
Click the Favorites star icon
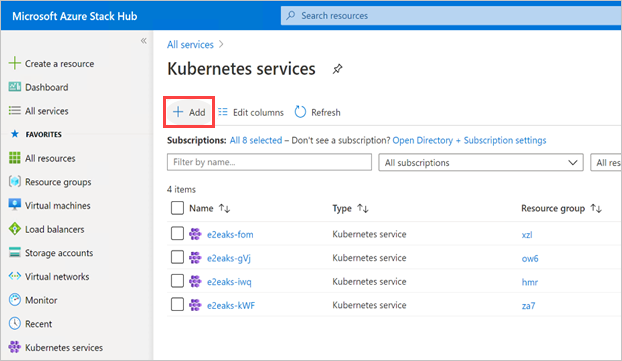pos(15,134)
